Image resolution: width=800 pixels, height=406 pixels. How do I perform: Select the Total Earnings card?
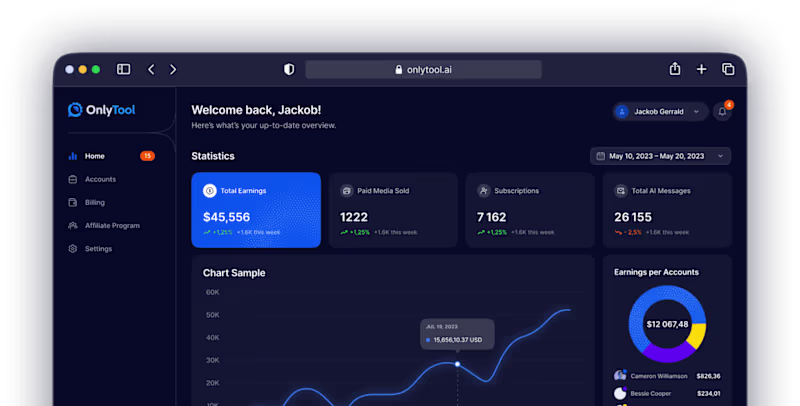tap(256, 210)
